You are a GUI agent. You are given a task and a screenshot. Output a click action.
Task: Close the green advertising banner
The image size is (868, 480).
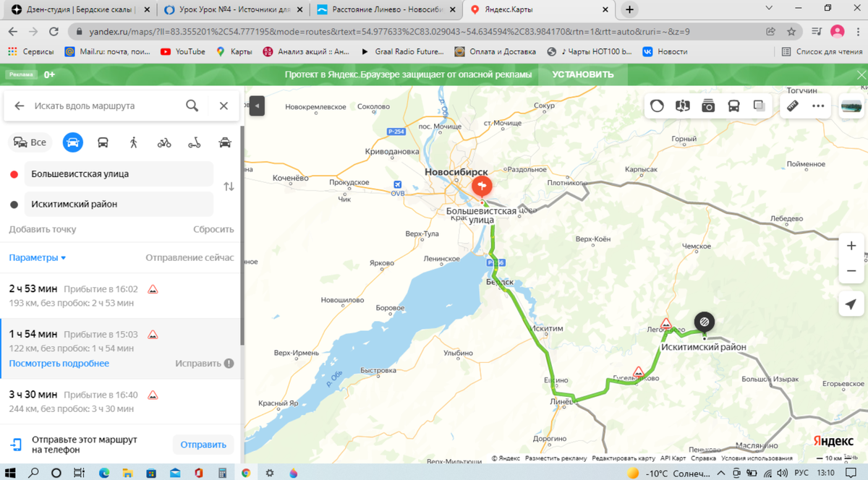coord(861,74)
